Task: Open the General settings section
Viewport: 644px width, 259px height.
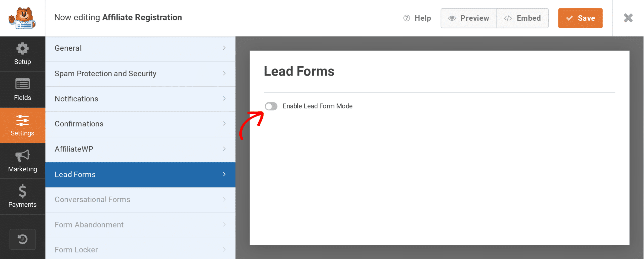Action: (x=140, y=48)
